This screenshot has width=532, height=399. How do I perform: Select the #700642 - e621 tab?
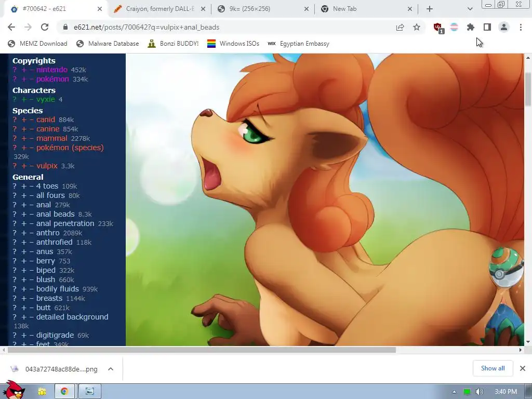pos(56,9)
